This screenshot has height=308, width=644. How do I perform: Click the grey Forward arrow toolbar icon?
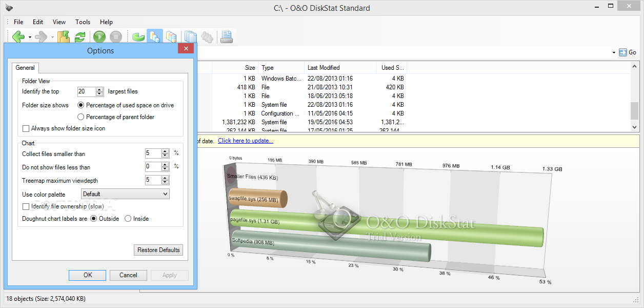tap(41, 37)
